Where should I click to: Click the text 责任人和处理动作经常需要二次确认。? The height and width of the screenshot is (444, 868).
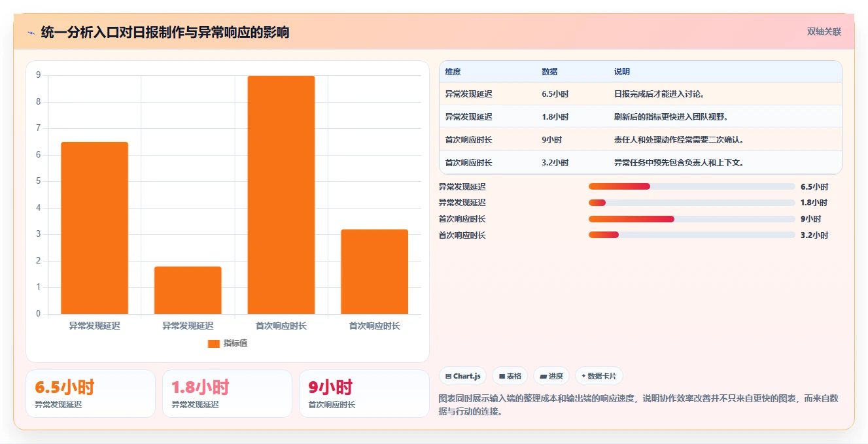(x=678, y=140)
